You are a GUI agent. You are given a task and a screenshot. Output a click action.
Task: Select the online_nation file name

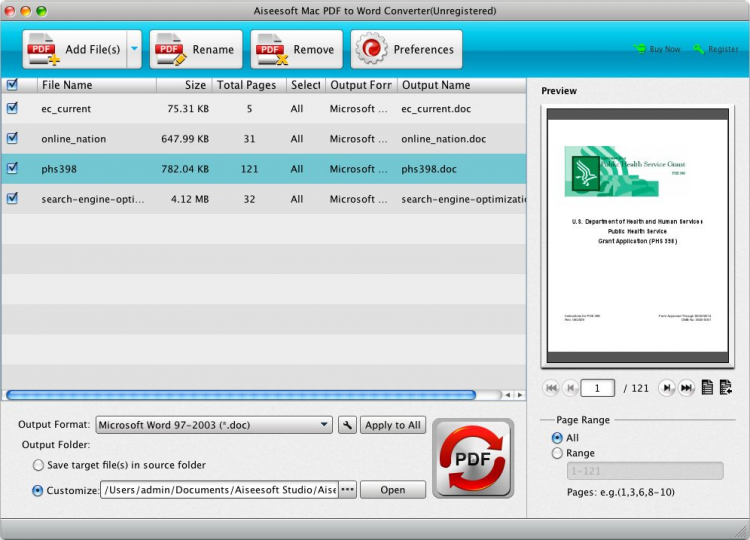point(74,139)
